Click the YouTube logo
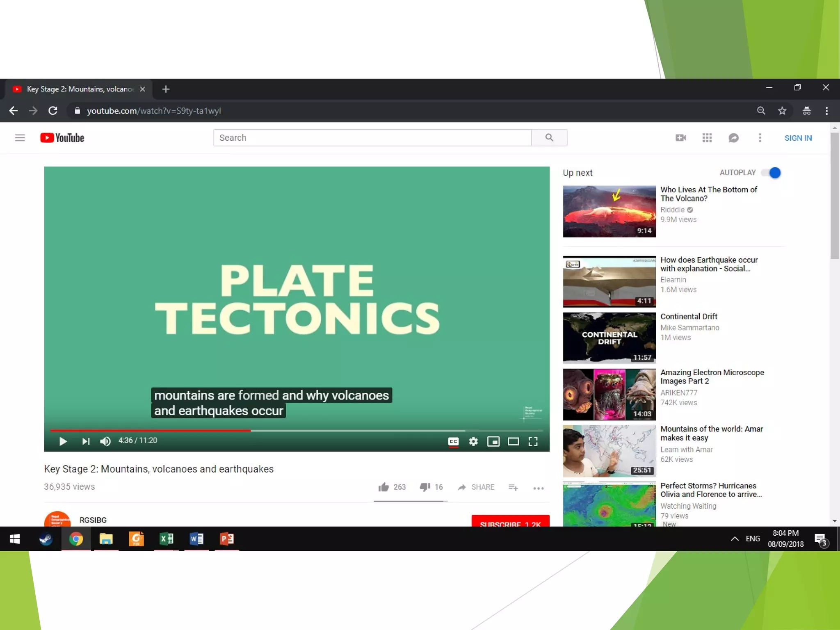840x630 pixels. 62,138
